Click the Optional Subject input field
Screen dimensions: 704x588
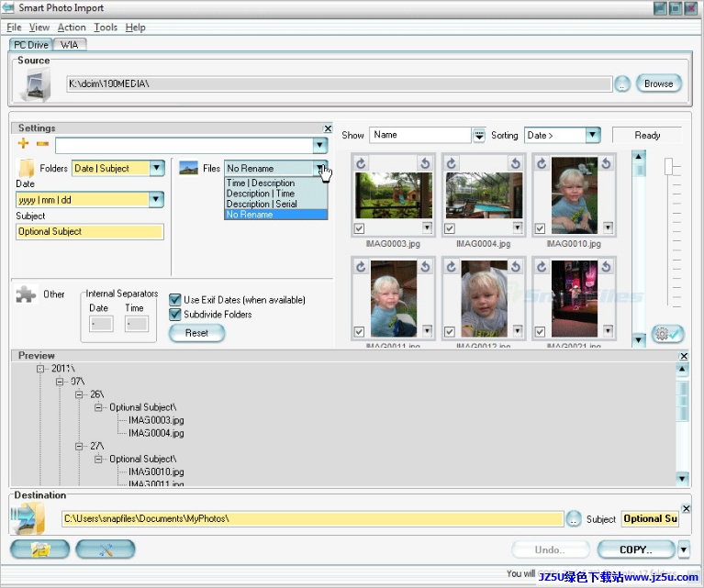(x=90, y=231)
